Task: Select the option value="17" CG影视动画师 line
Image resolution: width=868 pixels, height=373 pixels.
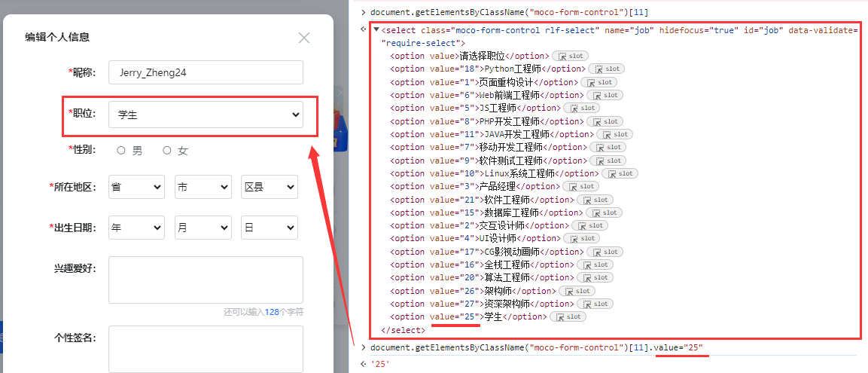Action: tap(487, 252)
